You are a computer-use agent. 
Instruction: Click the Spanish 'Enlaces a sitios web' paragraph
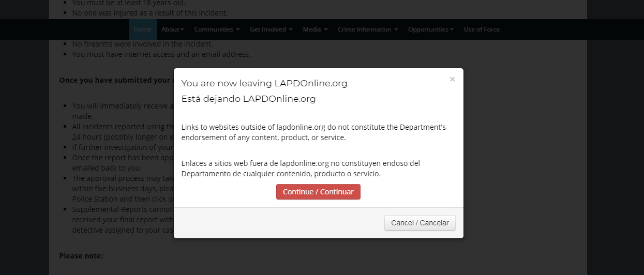pos(301,169)
